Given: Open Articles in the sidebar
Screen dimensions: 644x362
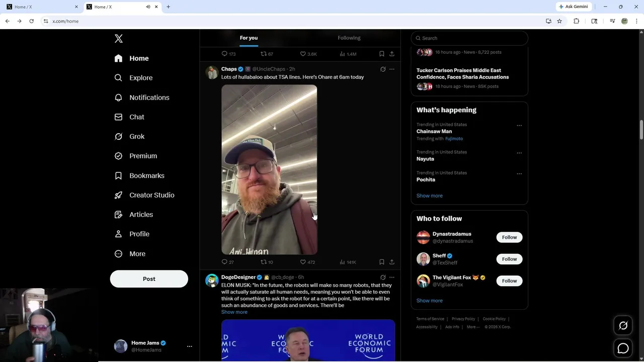Looking at the screenshot, I should 134,215.
